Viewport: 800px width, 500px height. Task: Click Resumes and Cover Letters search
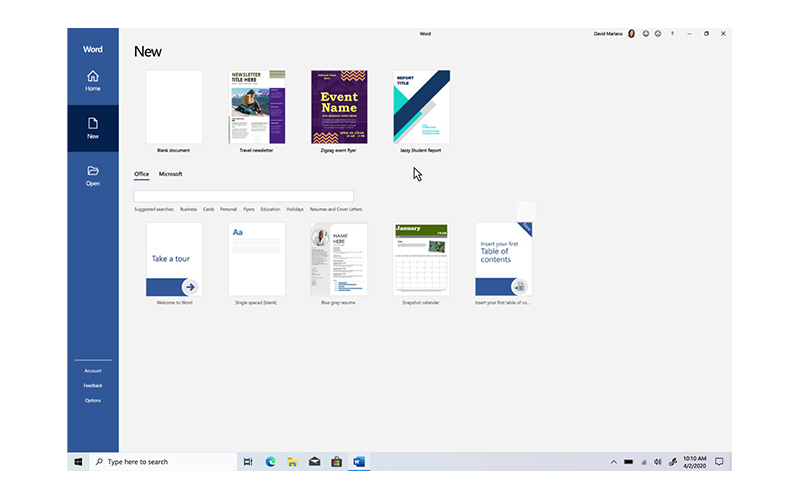[336, 209]
